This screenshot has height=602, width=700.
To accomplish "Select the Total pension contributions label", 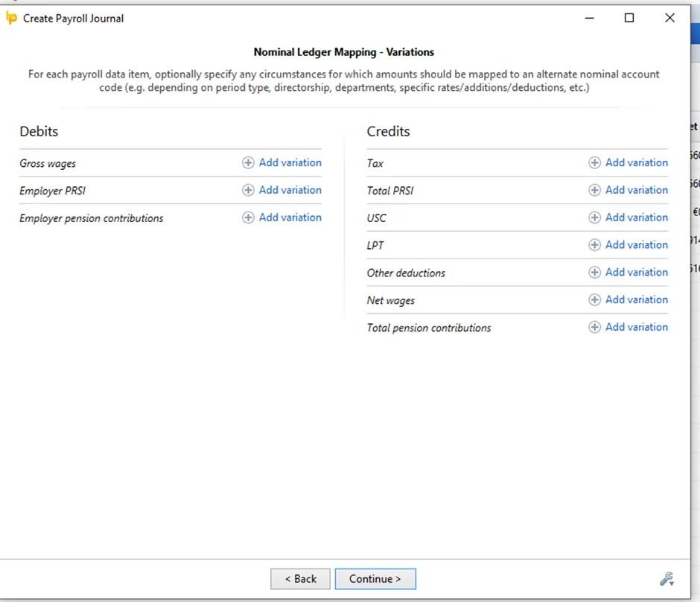I will 429,328.
